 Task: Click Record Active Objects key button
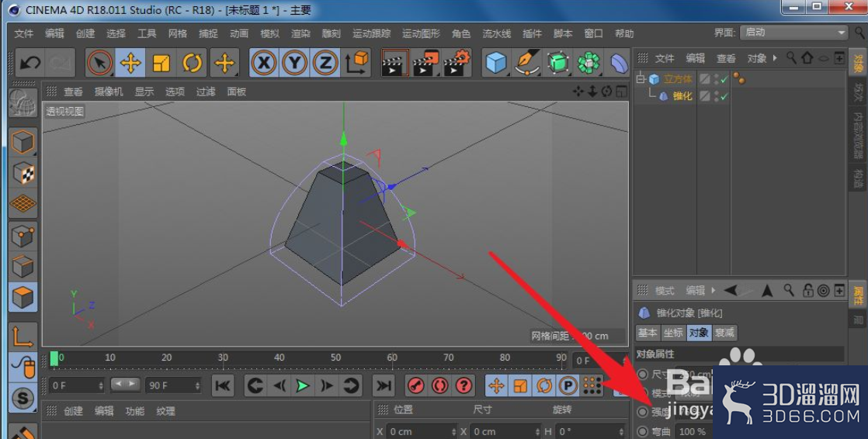(x=415, y=385)
